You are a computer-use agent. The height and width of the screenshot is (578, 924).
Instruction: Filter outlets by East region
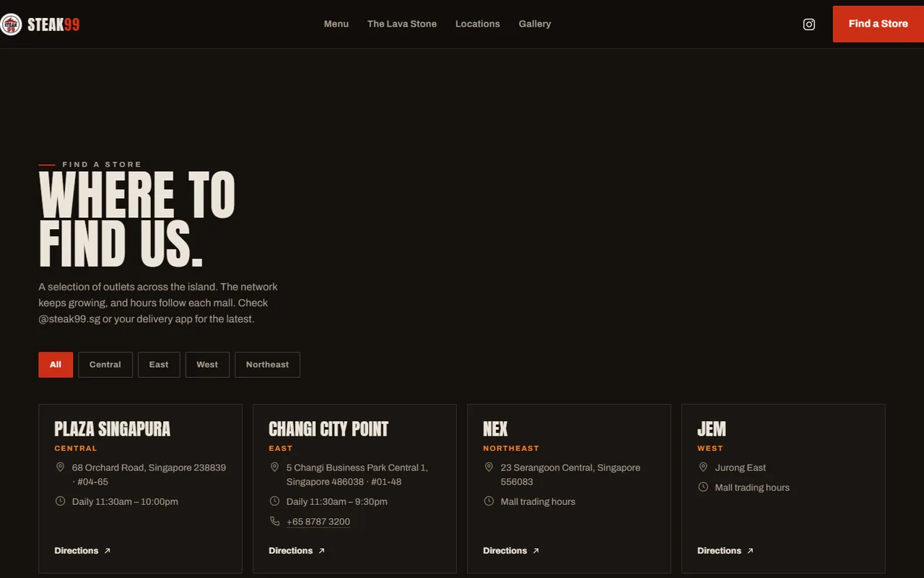[x=159, y=365]
